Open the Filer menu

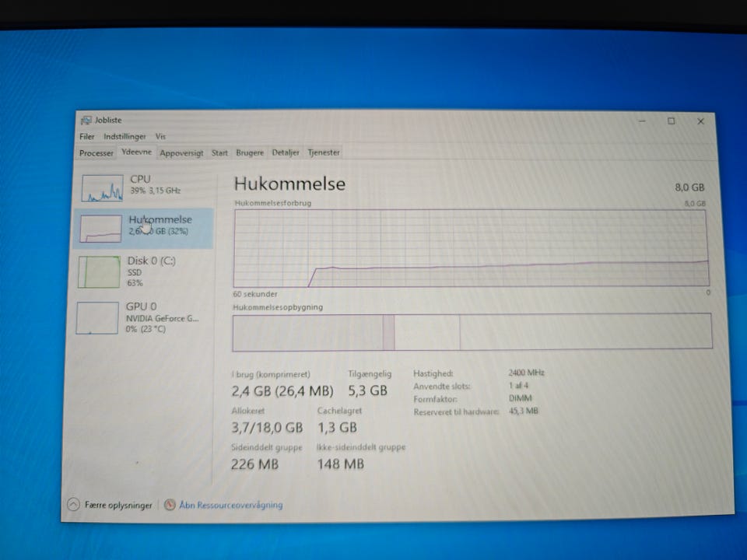[86, 137]
